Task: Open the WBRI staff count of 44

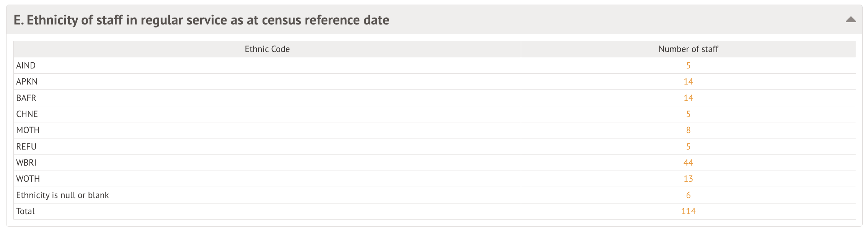Action: tap(688, 163)
